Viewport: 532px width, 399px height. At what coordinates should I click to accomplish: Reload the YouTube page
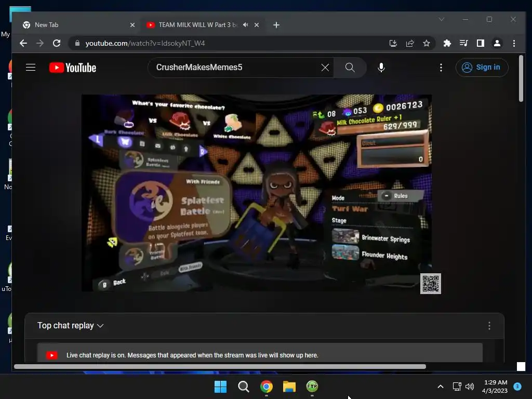[x=57, y=43]
